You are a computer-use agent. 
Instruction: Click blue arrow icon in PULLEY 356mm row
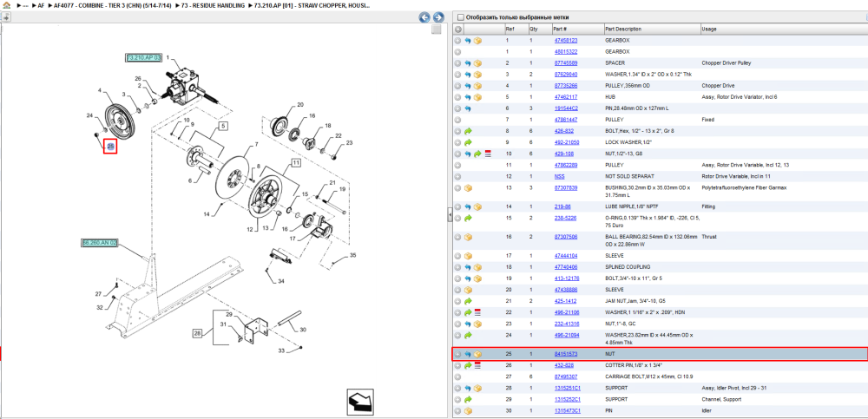468,86
